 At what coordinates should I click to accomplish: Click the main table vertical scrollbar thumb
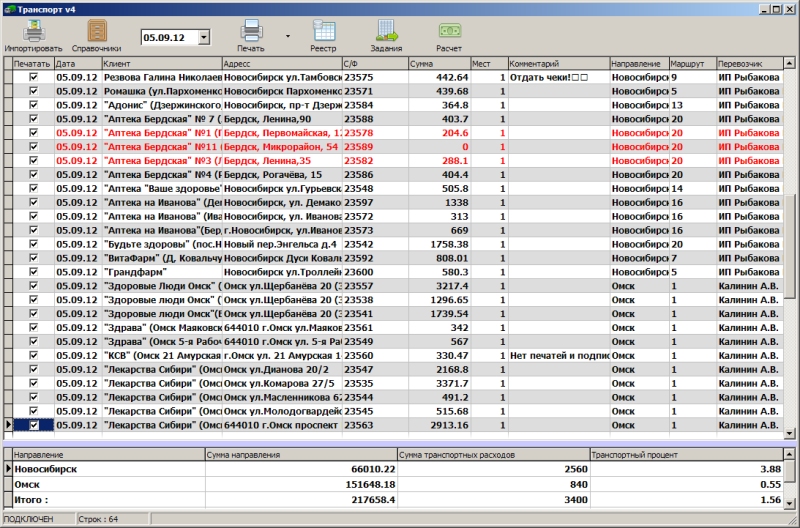tap(789, 246)
